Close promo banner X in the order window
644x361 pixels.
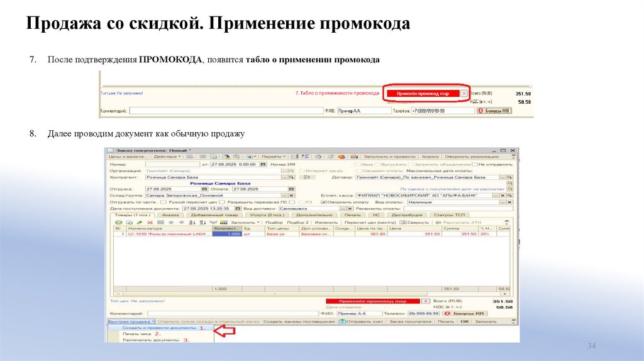coord(426,301)
